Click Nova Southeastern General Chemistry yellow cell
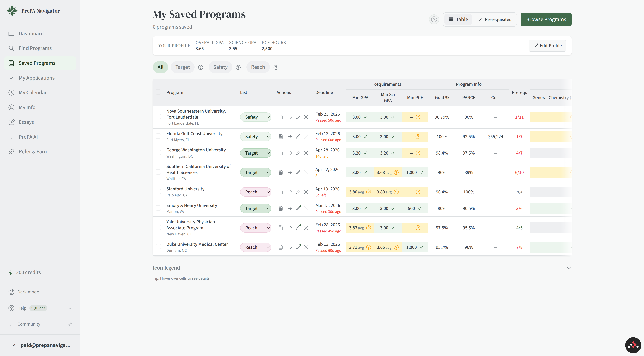 coord(550,117)
